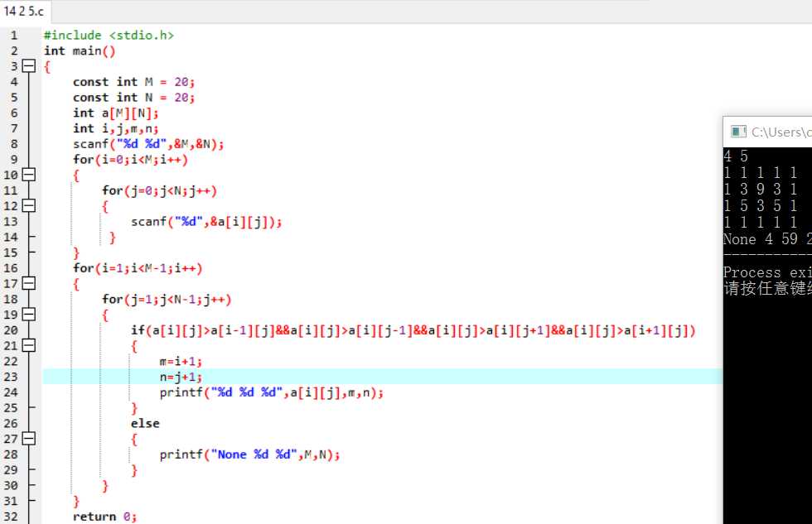This screenshot has width=812, height=524.
Task: Click the printf("None %d %d") line
Action: (x=249, y=454)
